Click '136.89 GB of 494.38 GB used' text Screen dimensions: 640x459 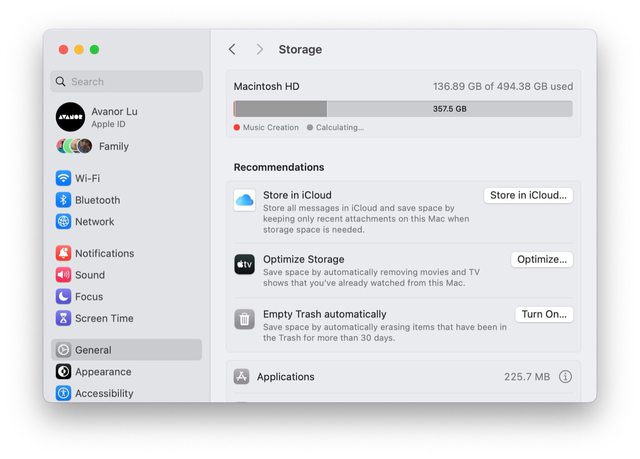[x=503, y=86]
